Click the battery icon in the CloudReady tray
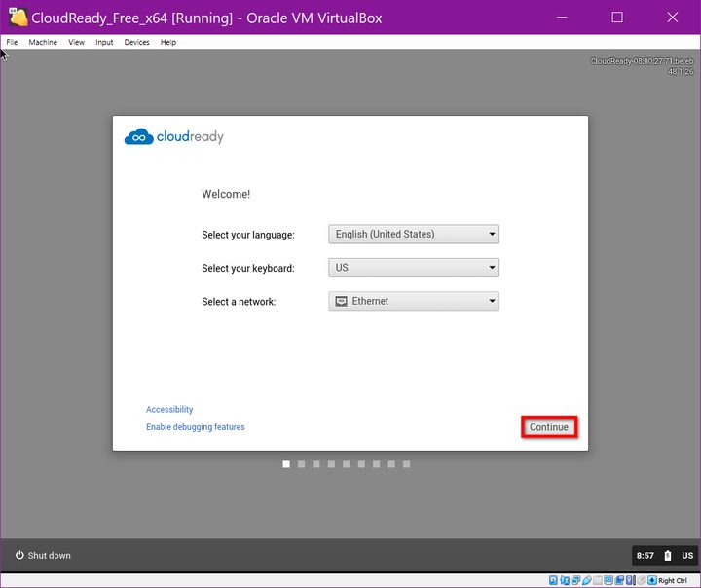Screen dimensions: 701x588 (668, 555)
